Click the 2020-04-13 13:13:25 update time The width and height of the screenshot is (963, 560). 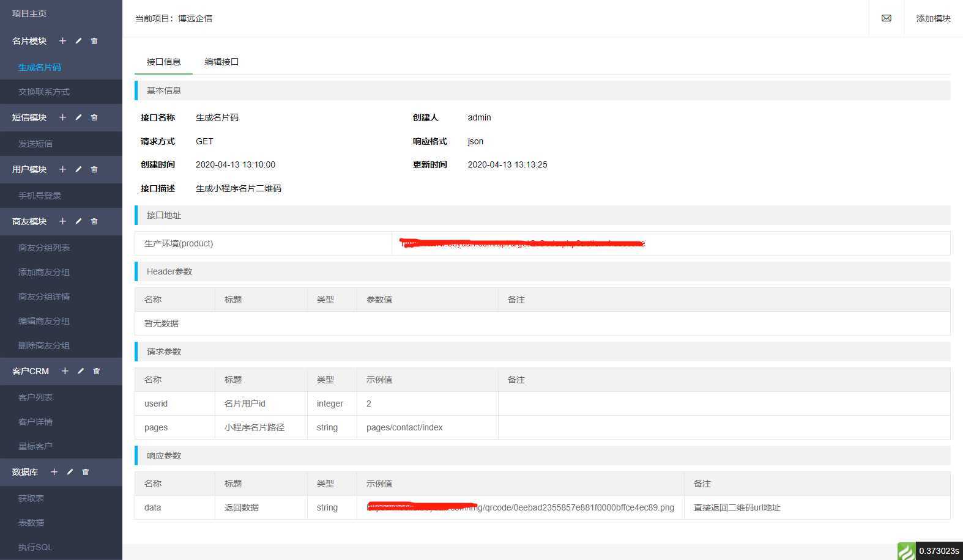tap(507, 164)
